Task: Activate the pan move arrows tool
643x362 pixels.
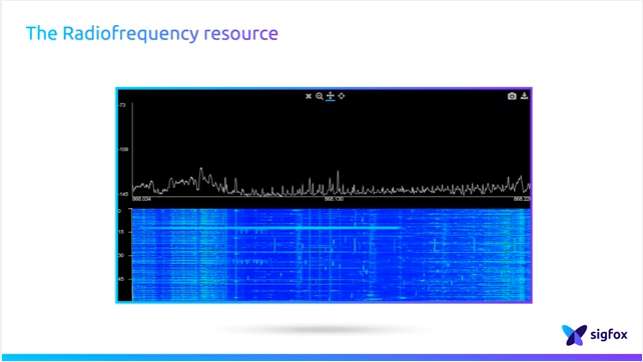Action: (x=331, y=96)
